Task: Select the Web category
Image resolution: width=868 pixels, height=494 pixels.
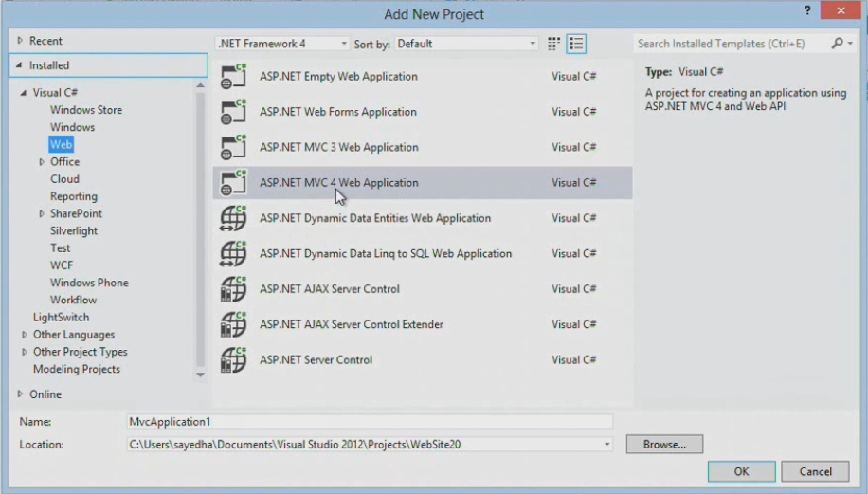Action: click(61, 144)
